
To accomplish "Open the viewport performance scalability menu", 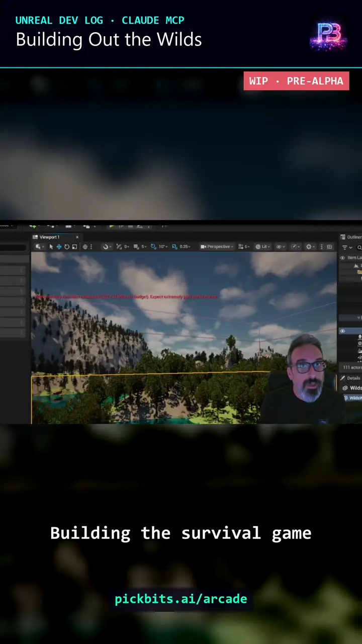I will (x=296, y=247).
